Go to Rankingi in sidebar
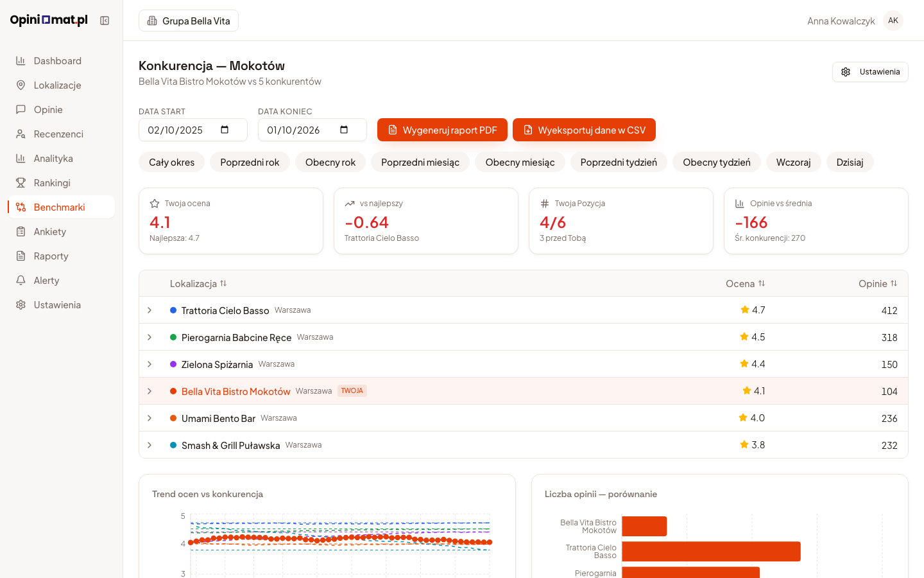The height and width of the screenshot is (578, 924). [x=62, y=183]
